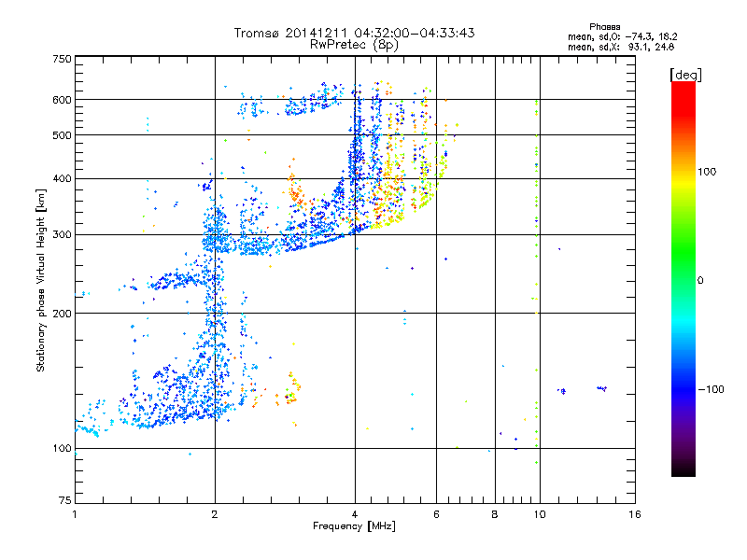Screen dimensions: 747x560
Task: Click the y-axis label '600'
Action: (62, 100)
